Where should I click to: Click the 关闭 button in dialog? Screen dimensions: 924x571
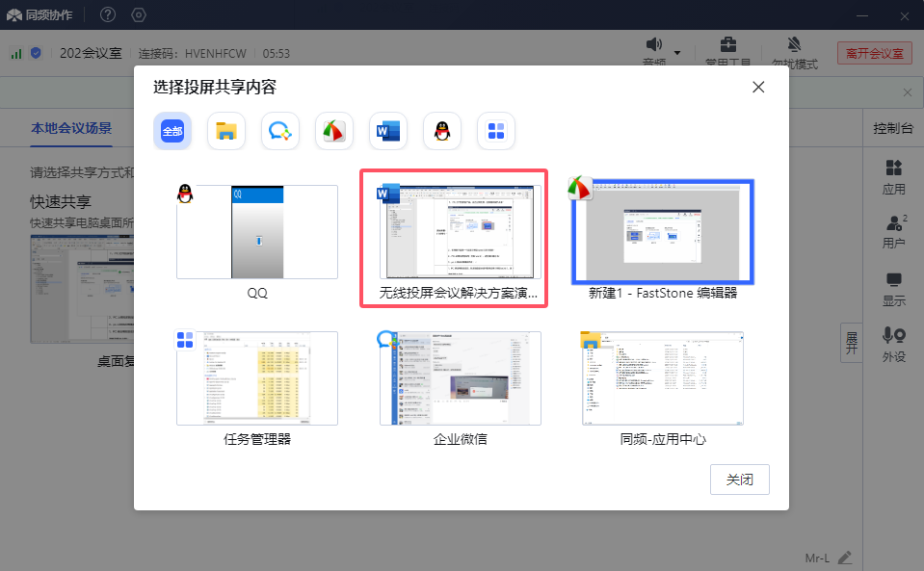tap(739, 480)
